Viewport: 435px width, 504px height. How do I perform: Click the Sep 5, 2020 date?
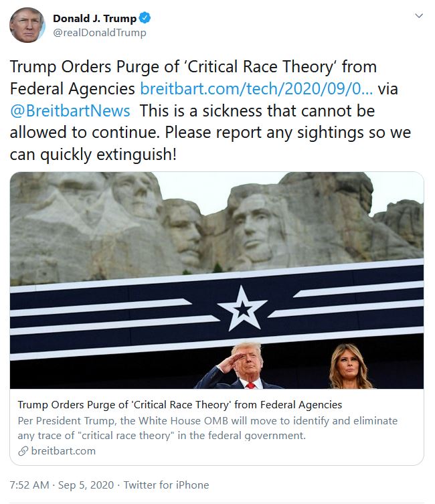86,485
